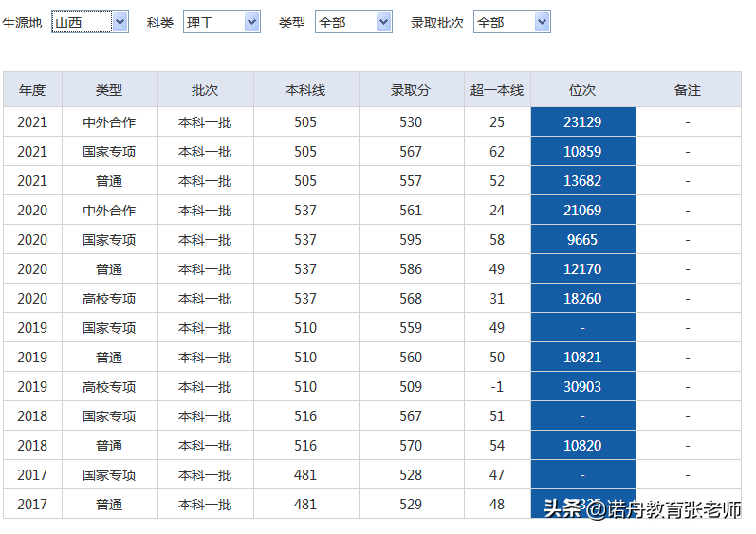Click admission score 557
Screen dimensions: 756x534
click(x=411, y=181)
